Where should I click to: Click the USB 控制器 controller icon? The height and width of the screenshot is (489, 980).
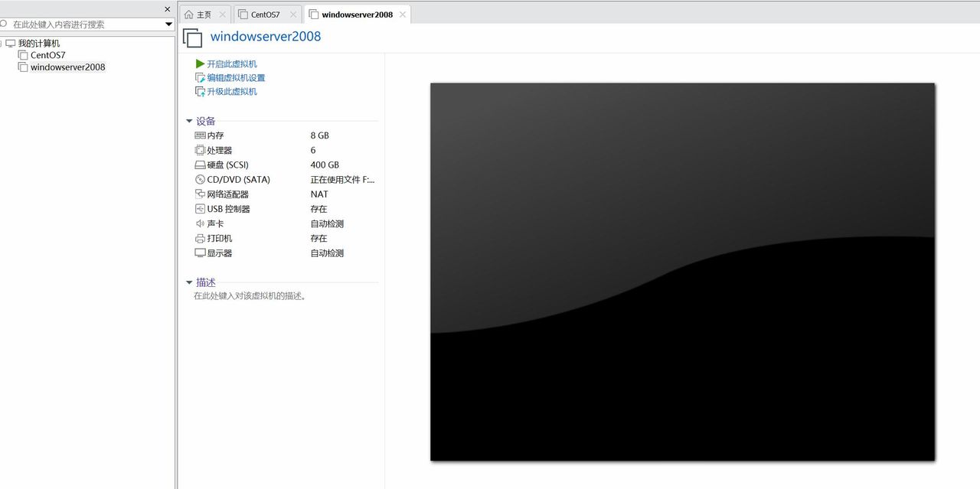coord(200,208)
